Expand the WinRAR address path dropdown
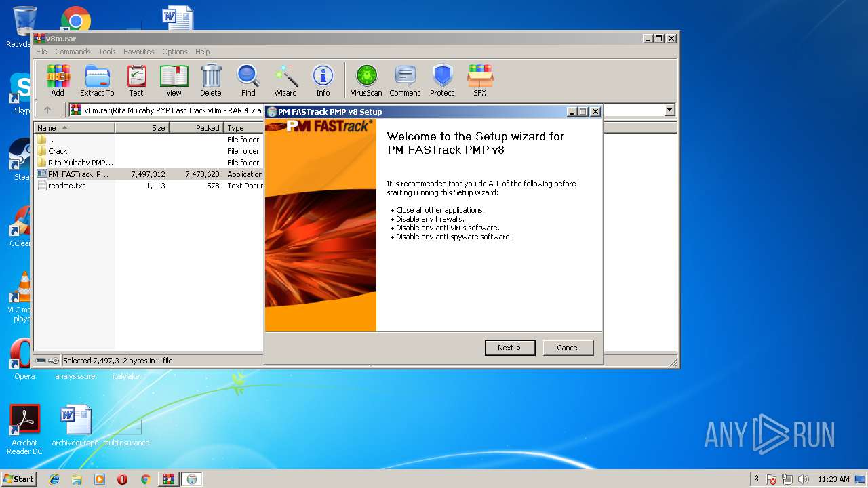 pos(670,110)
